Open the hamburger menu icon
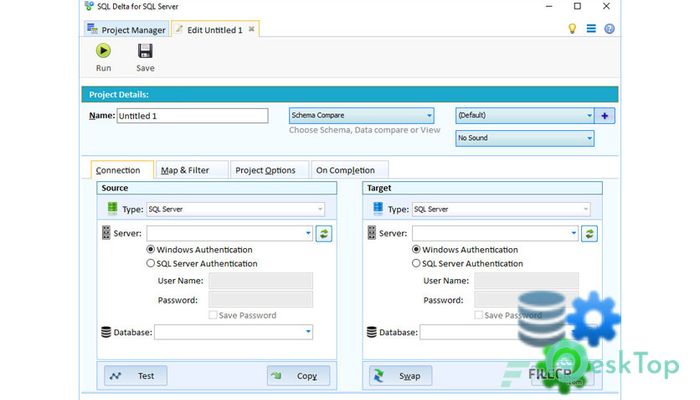The width and height of the screenshot is (700, 400). click(x=591, y=29)
